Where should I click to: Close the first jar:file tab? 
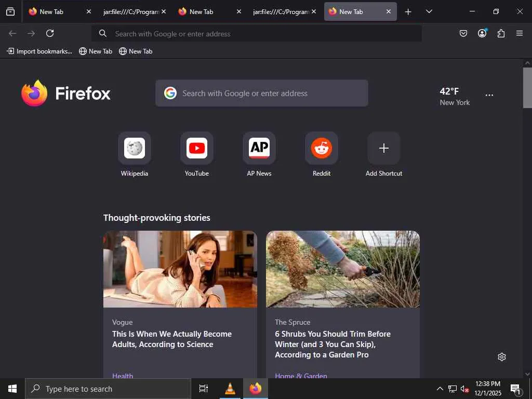(x=164, y=11)
